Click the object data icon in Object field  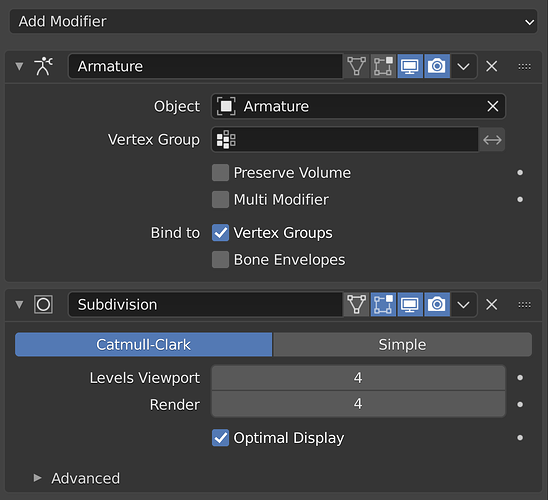(x=226, y=106)
